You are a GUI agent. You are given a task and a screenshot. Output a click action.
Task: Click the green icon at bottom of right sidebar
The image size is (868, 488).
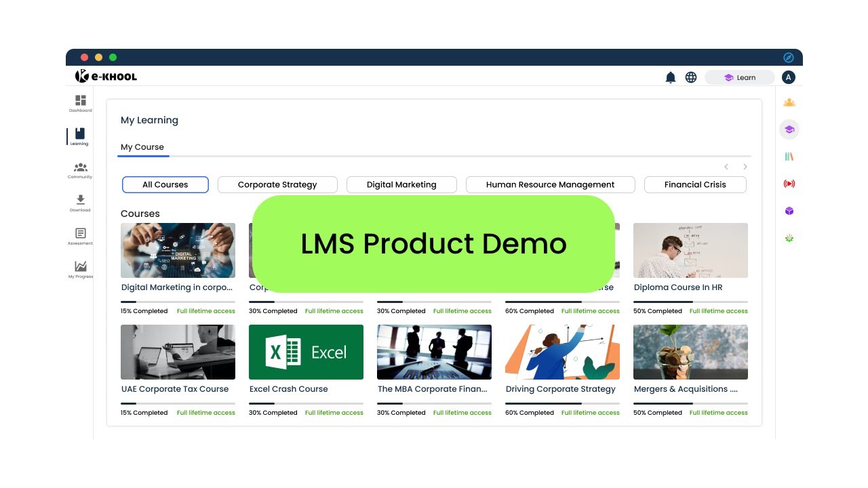point(789,238)
